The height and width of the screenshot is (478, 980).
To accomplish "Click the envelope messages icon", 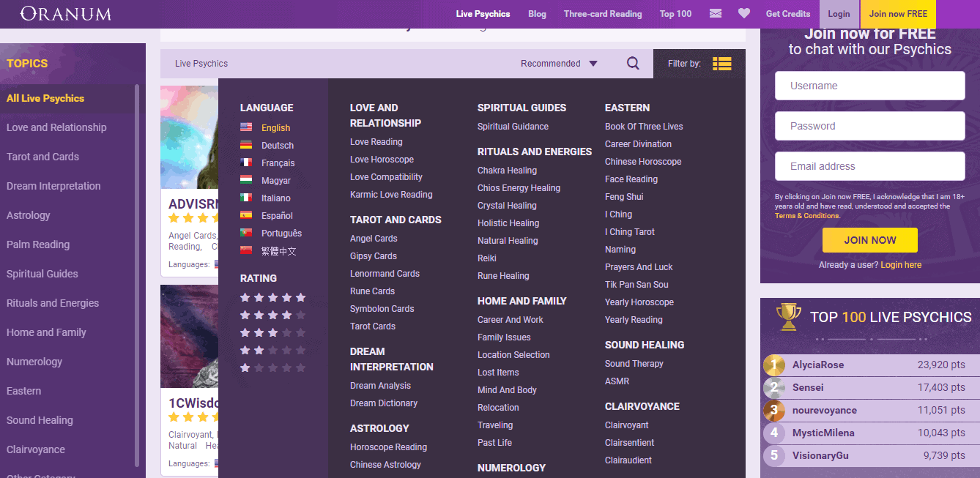I will 716,14.
